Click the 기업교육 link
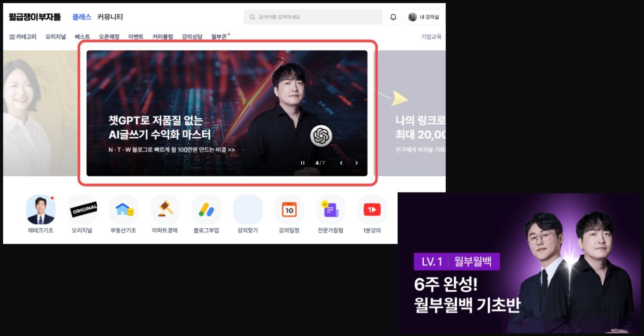 [431, 37]
